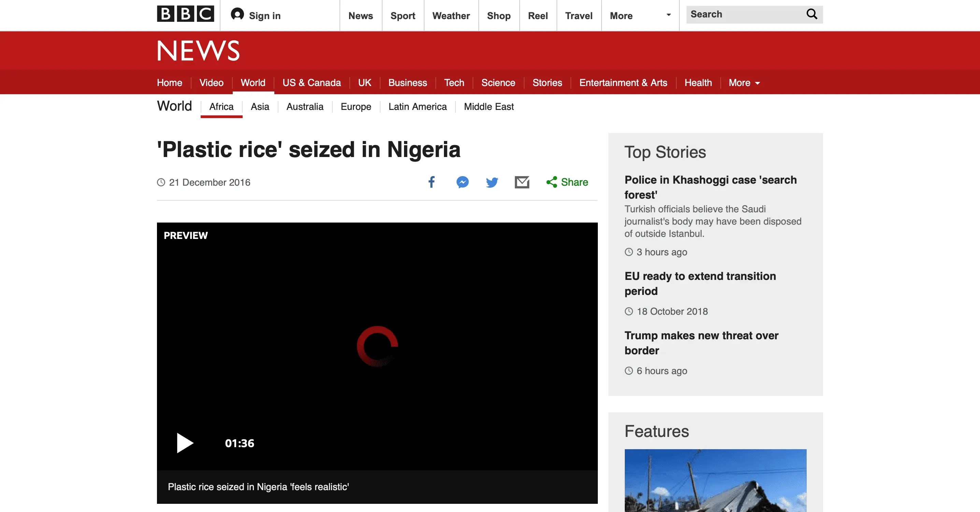Select the Africa region tab
Screen dimensions: 980x512
(x=221, y=106)
